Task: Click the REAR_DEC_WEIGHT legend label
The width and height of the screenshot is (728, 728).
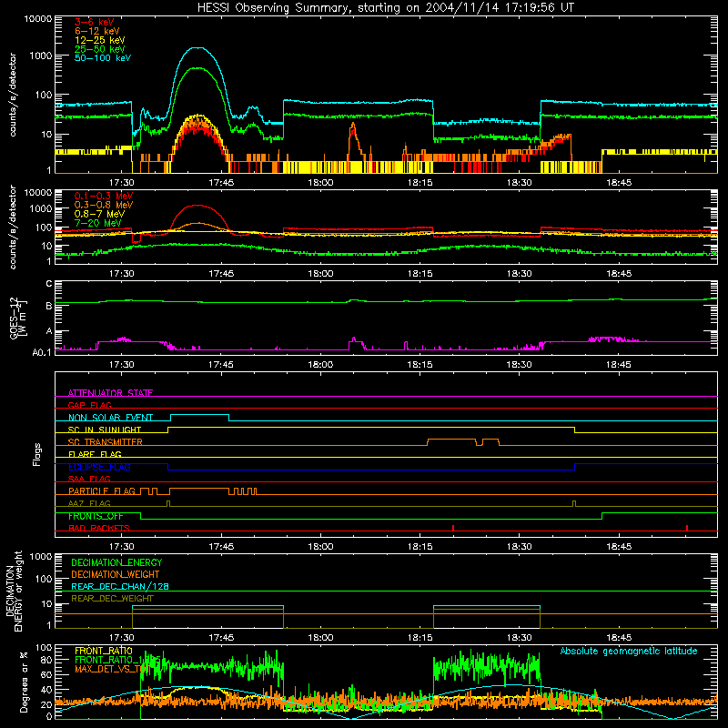Action: 112,599
